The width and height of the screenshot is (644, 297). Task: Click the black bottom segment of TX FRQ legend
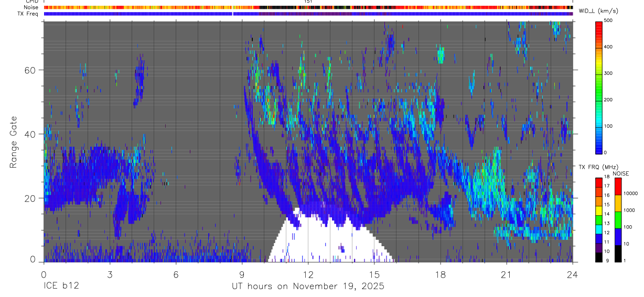pyautogui.click(x=599, y=257)
